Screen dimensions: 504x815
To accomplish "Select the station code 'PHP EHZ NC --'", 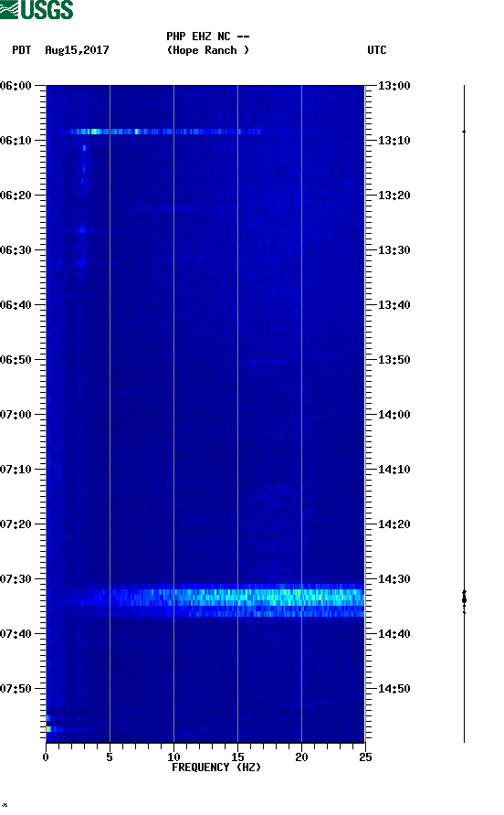I will click(x=208, y=37).
